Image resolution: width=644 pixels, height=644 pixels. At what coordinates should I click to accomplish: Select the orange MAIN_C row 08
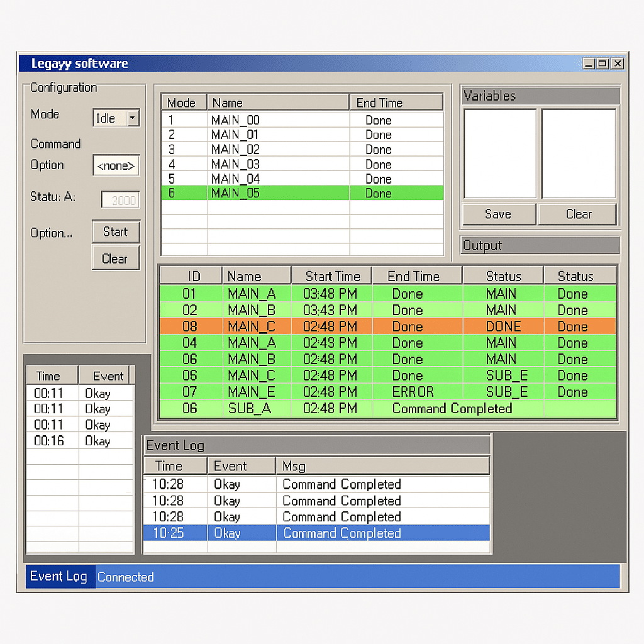click(387, 326)
